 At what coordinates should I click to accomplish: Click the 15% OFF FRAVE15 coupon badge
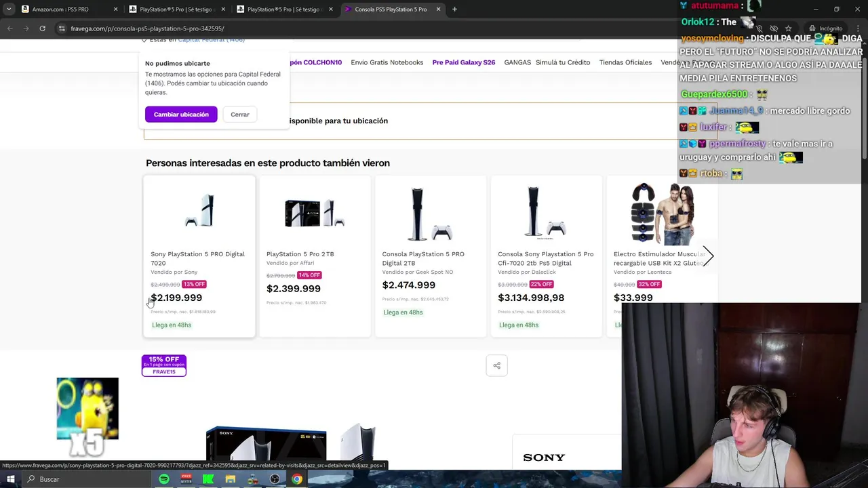point(164,365)
